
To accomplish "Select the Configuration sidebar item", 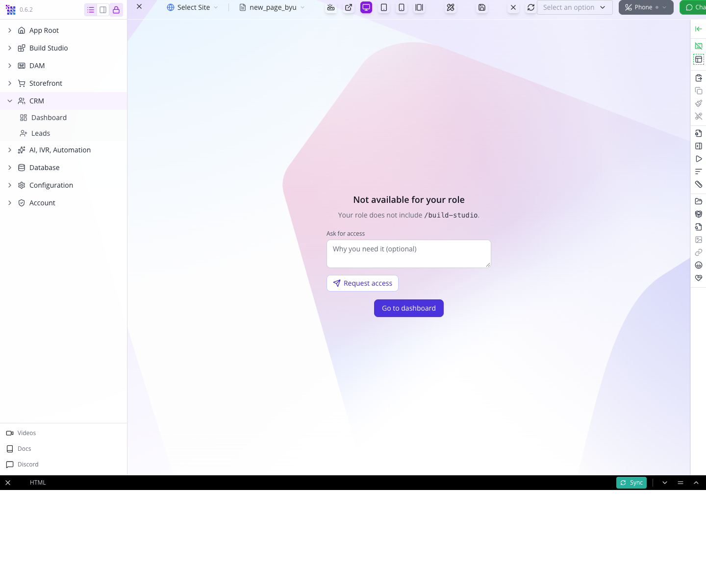I will [64, 185].
